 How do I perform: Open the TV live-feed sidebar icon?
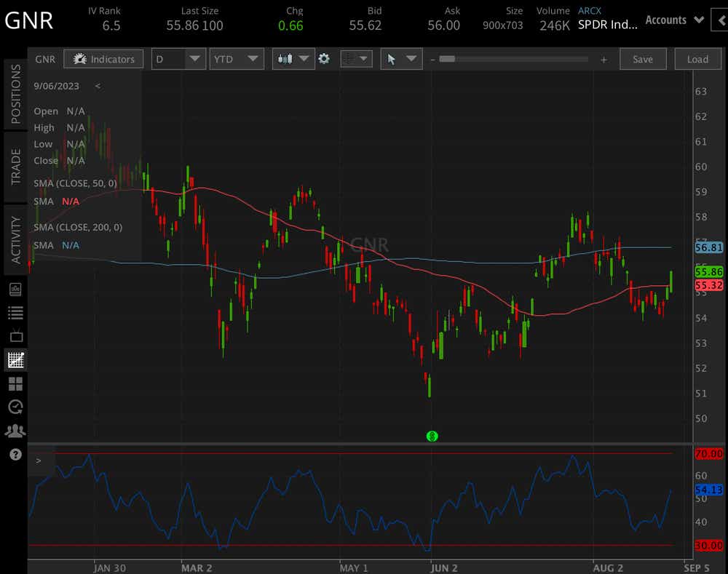pos(16,335)
